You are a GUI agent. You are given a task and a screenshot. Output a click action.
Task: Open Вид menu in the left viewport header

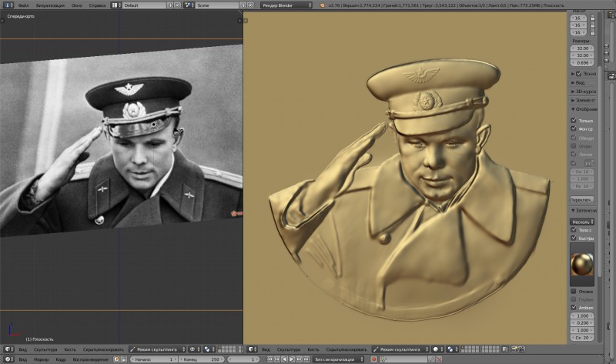[x=23, y=349]
